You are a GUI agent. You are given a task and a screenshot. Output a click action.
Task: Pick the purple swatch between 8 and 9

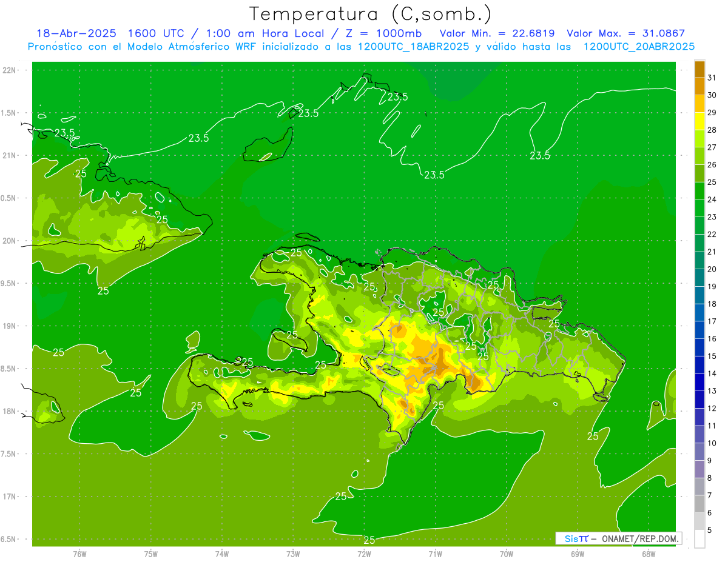(x=700, y=469)
